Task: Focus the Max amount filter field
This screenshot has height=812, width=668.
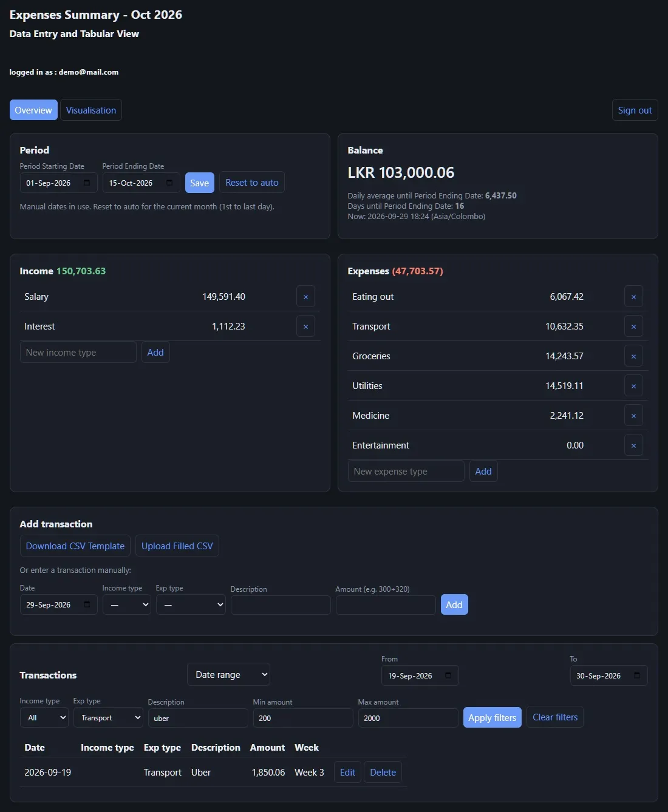Action: pos(408,718)
